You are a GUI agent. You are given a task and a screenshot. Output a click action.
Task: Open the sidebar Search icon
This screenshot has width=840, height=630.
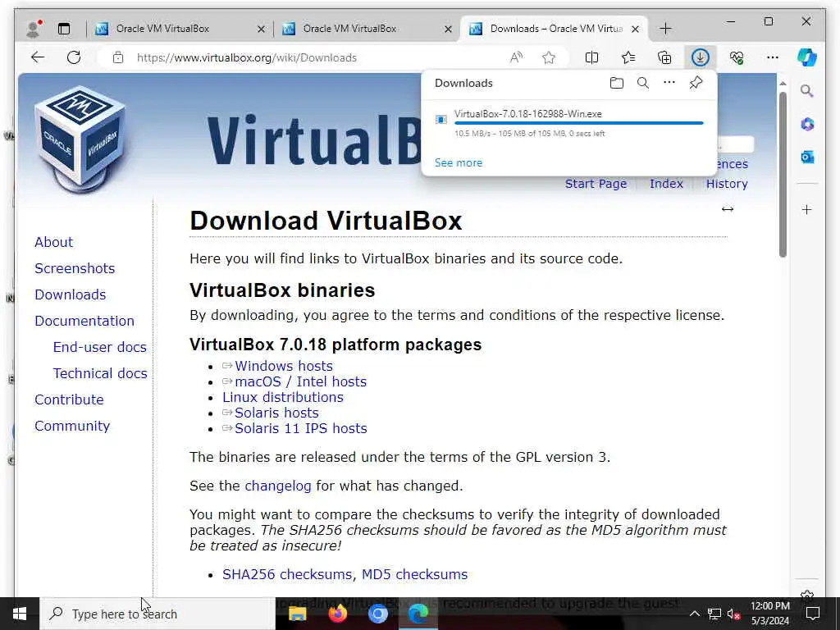pyautogui.click(x=807, y=91)
